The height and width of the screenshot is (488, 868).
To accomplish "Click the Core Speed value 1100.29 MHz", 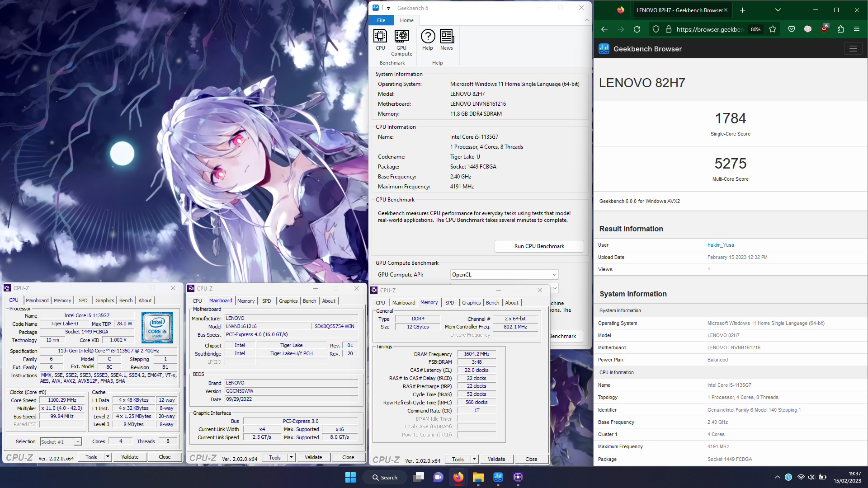I will click(x=62, y=400).
